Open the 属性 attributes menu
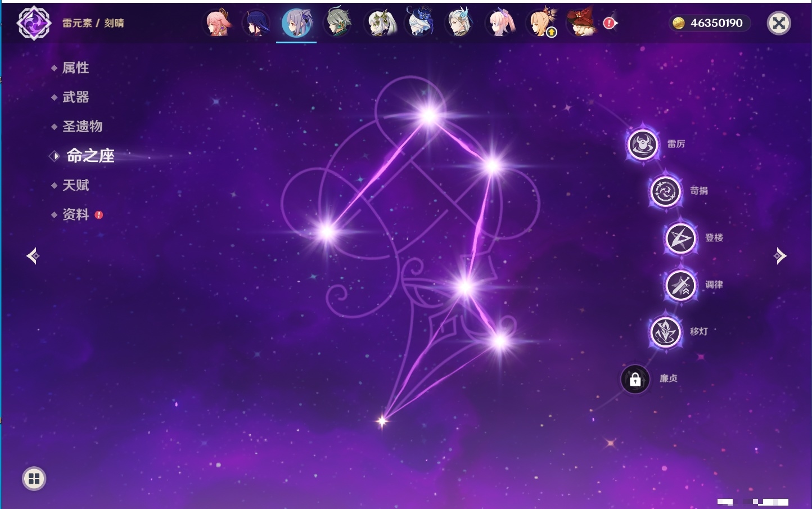 (75, 68)
